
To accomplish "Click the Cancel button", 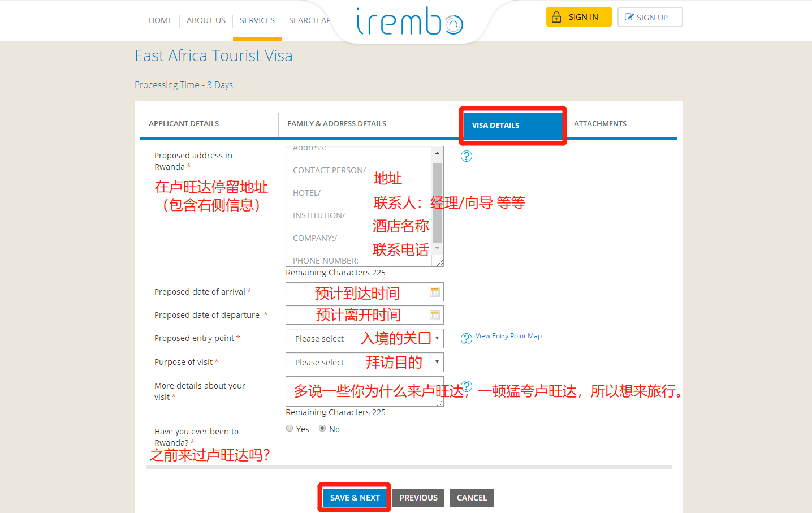I will [472, 498].
